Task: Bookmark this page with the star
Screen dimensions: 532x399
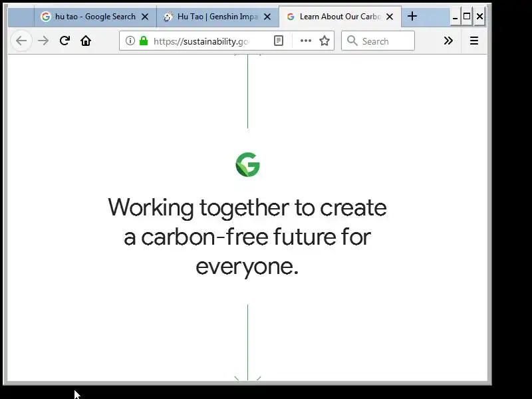Action: [325, 41]
